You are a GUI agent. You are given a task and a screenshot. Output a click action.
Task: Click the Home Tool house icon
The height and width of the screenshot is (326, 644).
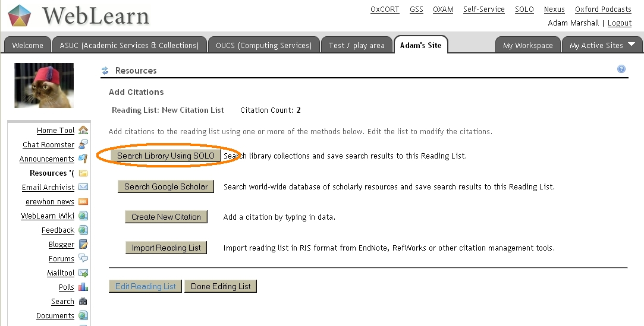click(83, 130)
